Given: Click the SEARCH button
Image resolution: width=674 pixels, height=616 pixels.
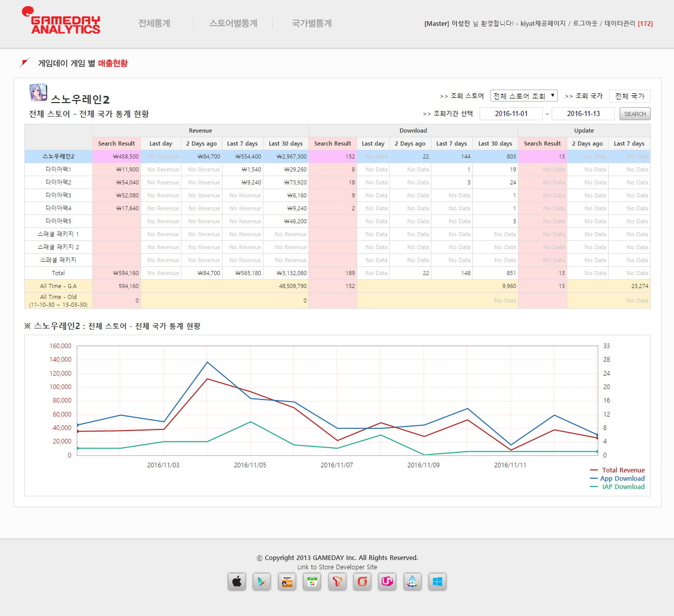Looking at the screenshot, I should point(635,114).
